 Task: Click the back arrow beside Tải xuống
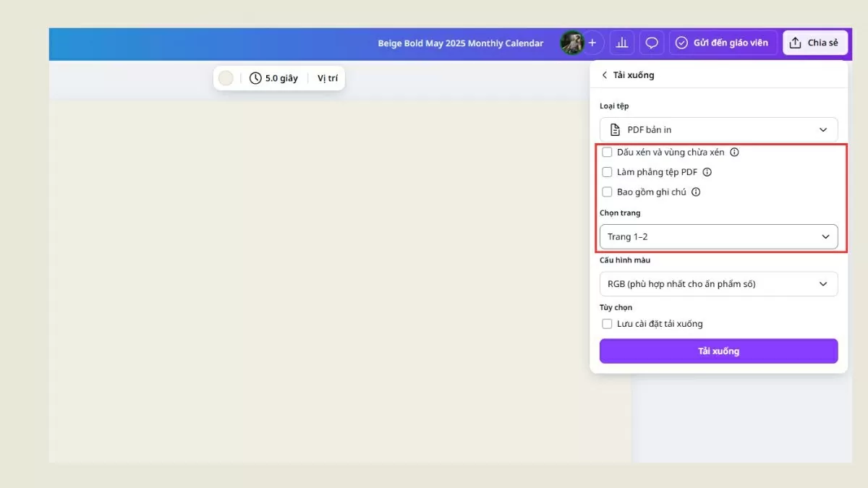point(605,75)
